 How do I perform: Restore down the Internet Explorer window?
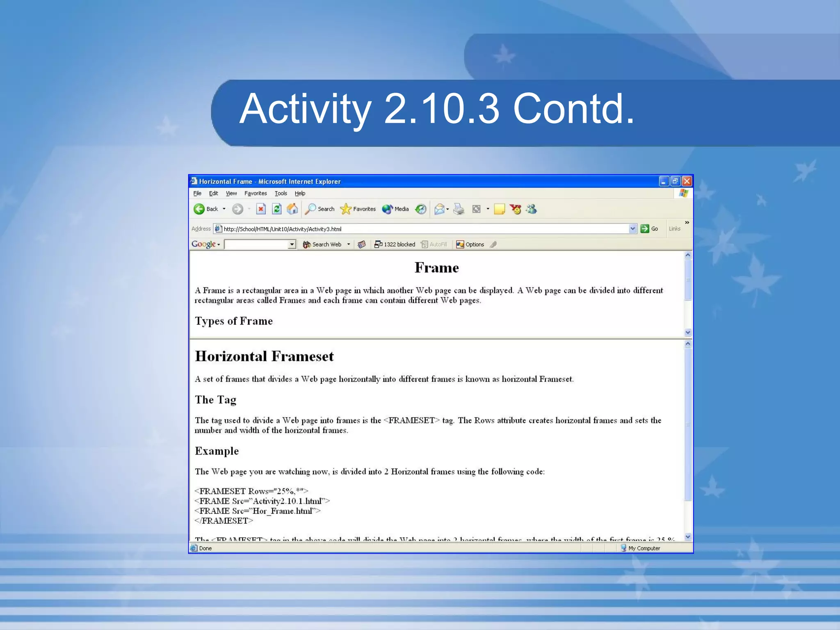click(676, 181)
